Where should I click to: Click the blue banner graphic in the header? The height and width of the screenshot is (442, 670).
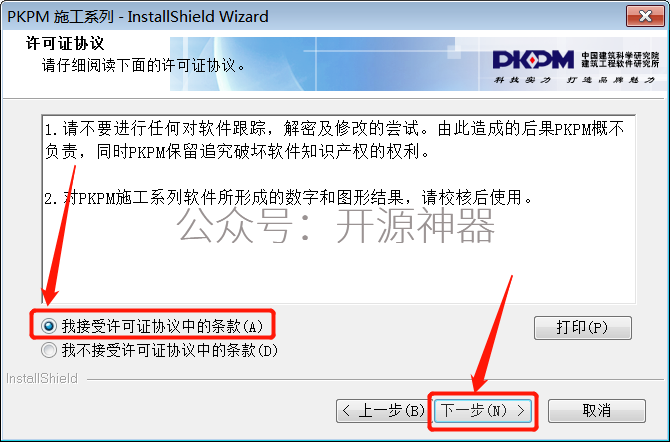[325, 64]
